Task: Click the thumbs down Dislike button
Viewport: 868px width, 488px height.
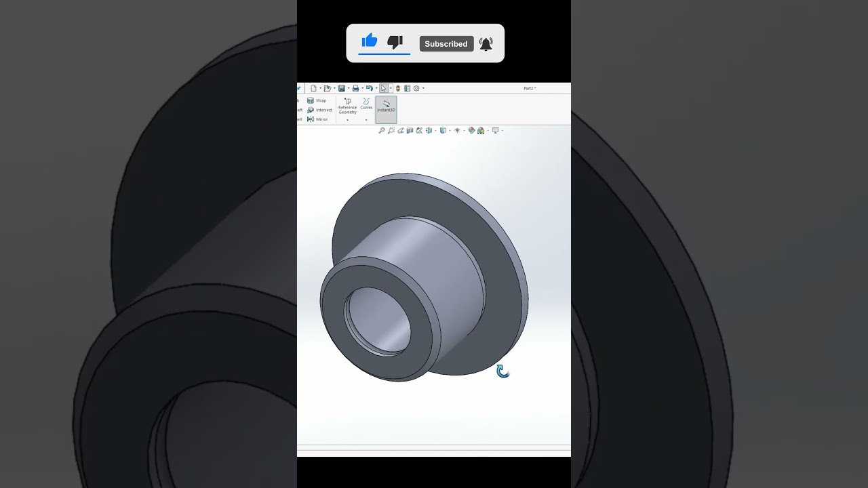Action: point(395,42)
